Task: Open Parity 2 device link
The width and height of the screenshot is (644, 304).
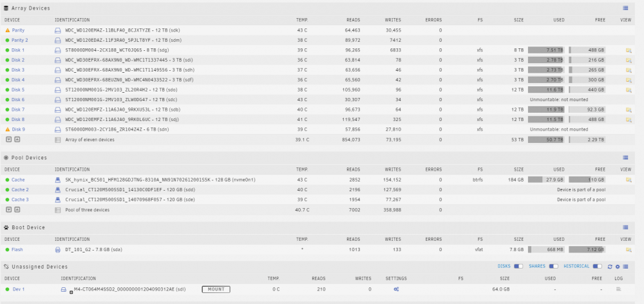Action: [20, 41]
